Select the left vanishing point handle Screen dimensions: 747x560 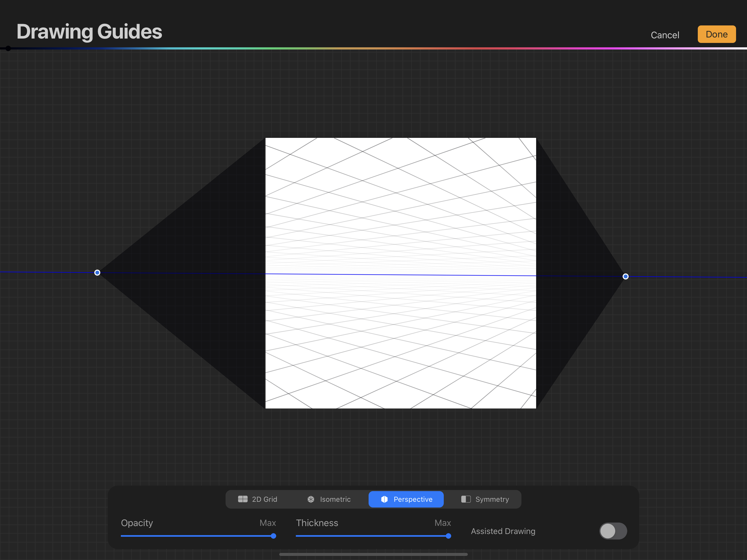click(97, 273)
